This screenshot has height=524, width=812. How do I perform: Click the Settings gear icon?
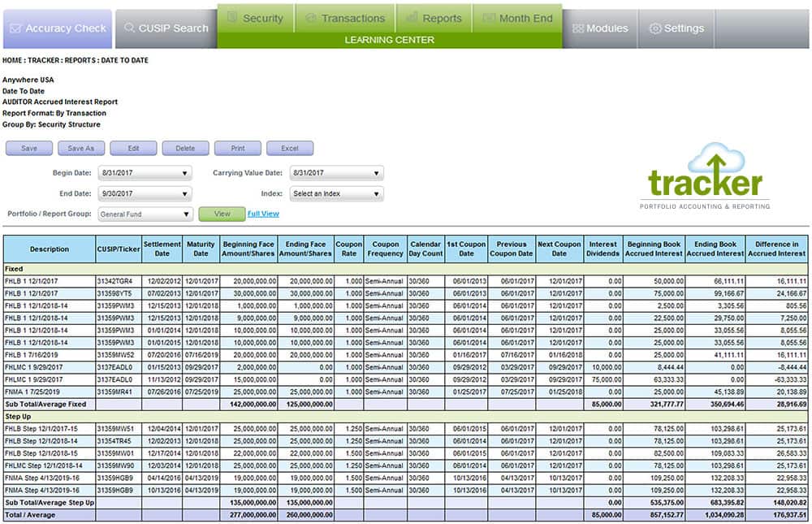point(654,28)
